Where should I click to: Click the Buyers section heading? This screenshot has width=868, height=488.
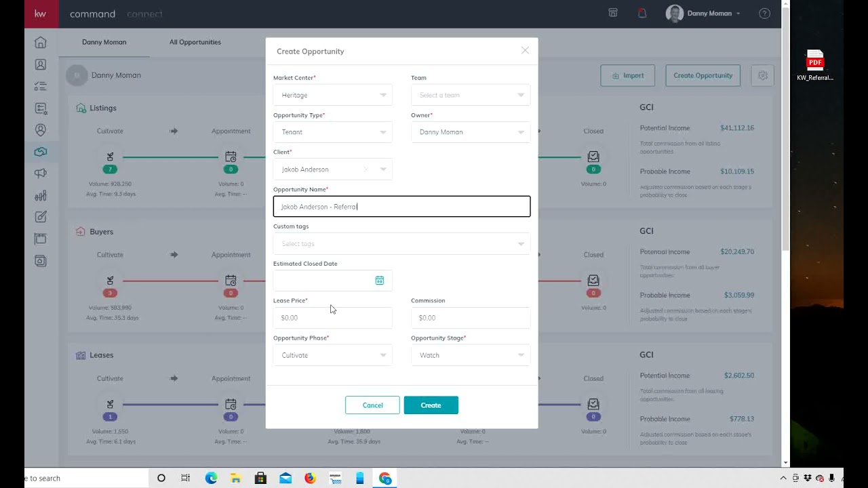click(x=101, y=232)
